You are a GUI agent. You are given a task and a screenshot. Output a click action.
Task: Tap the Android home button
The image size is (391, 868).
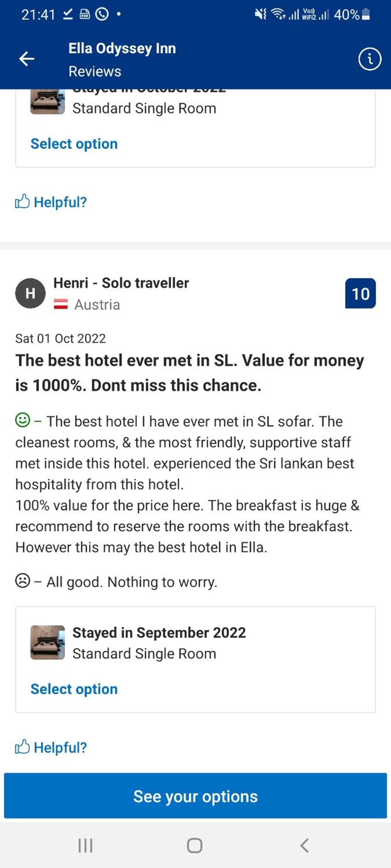point(195,846)
